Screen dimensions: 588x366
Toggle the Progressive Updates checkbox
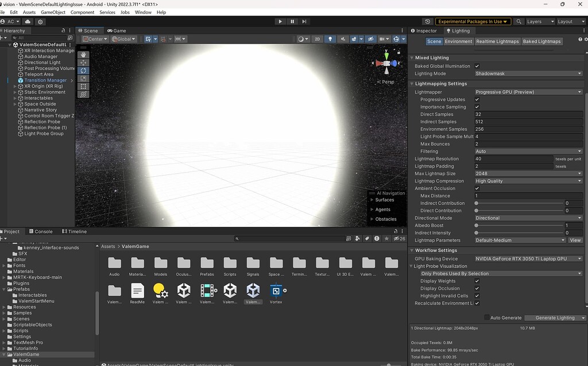point(476,99)
